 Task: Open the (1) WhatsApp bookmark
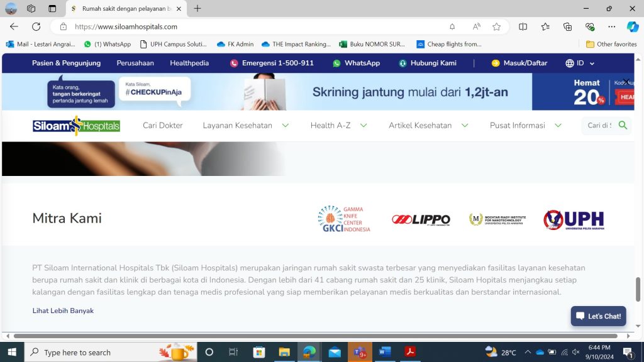coord(107,44)
